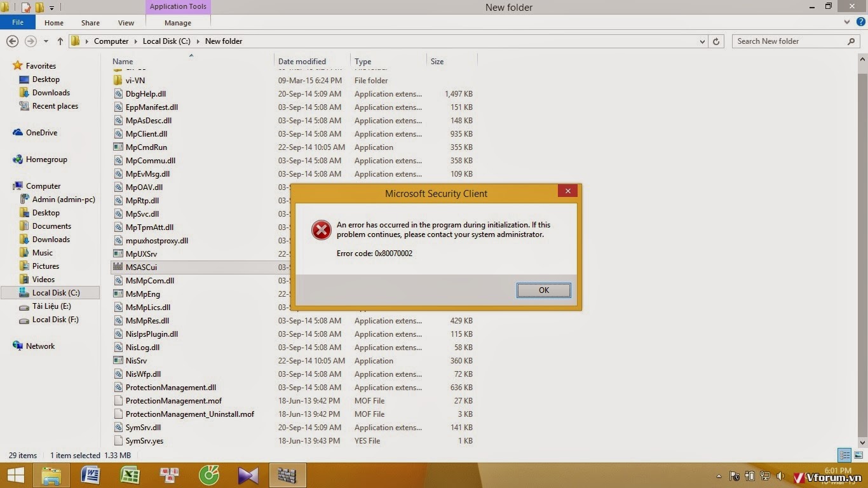Click the Back navigation arrow
The image size is (868, 488).
pyautogui.click(x=12, y=41)
